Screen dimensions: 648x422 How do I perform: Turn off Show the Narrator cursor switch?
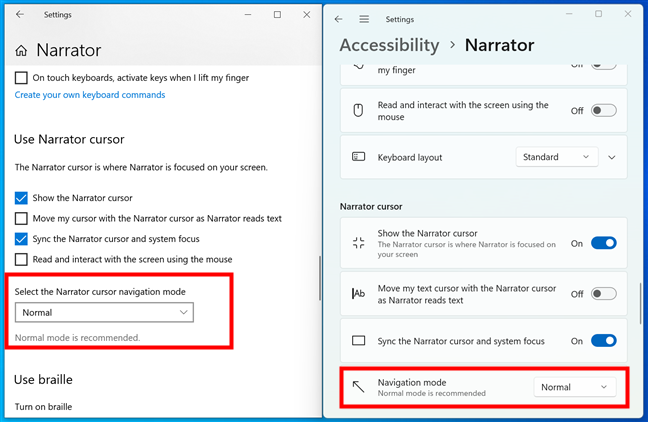coord(603,243)
